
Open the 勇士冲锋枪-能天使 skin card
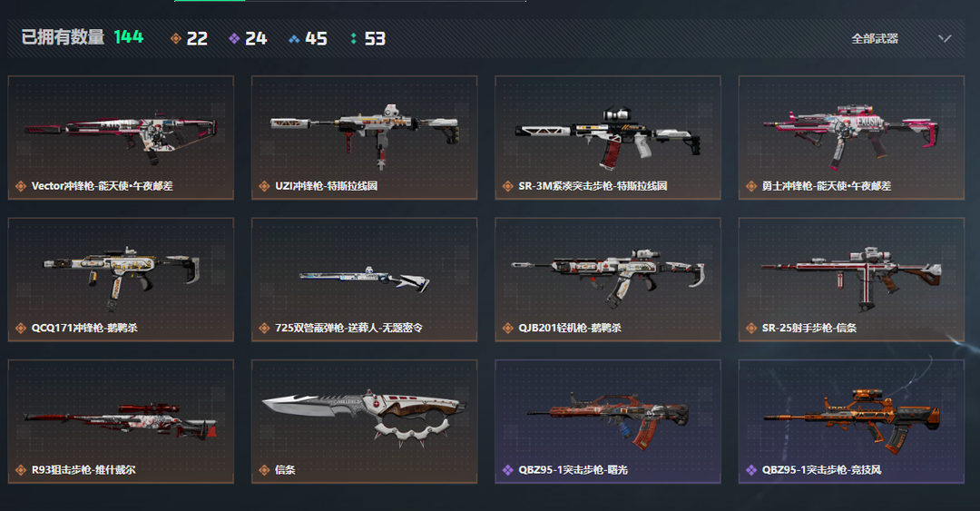tap(851, 138)
